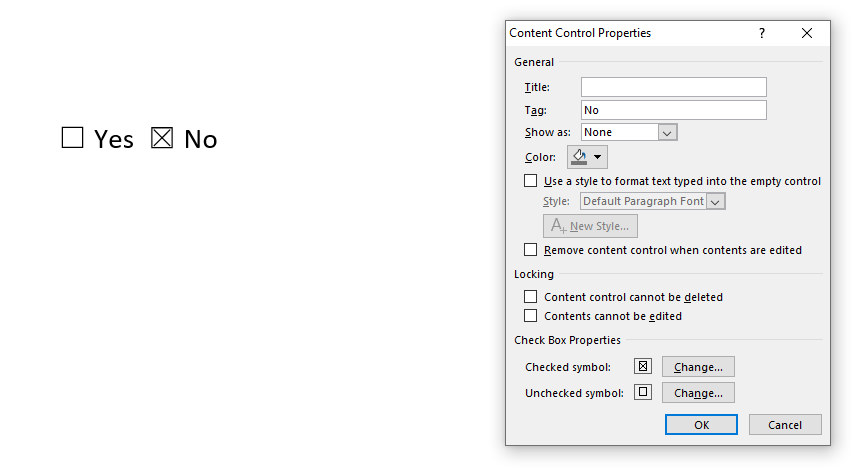Toggle the Yes checkbox in the document
This screenshot has height=468, width=864.
click(72, 138)
